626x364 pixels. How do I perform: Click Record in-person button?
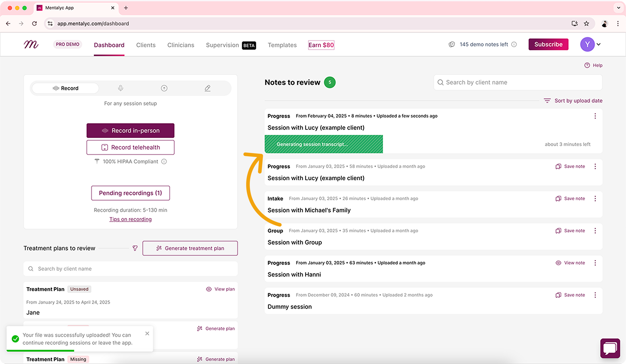click(130, 131)
